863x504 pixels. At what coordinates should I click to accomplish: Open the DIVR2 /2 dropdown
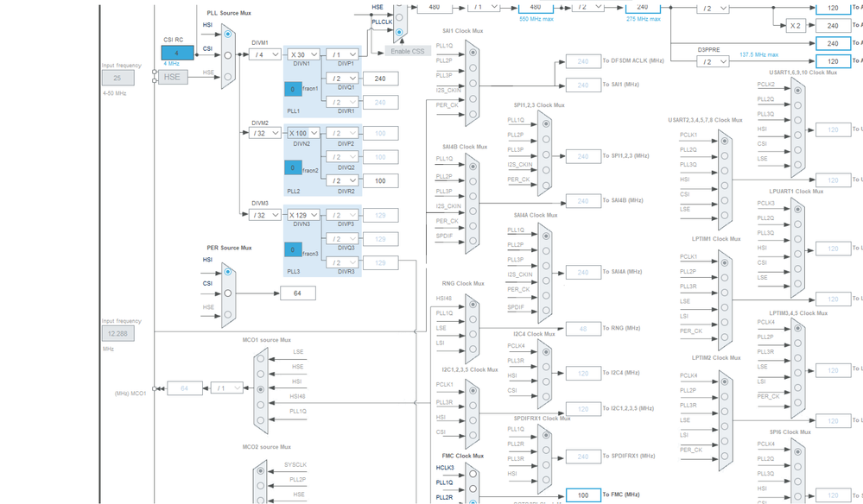(342, 180)
